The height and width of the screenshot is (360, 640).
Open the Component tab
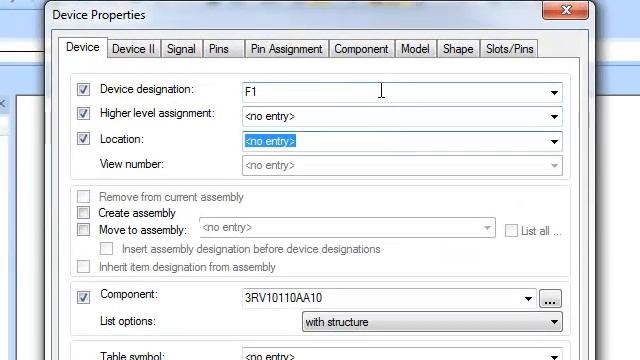click(361, 49)
